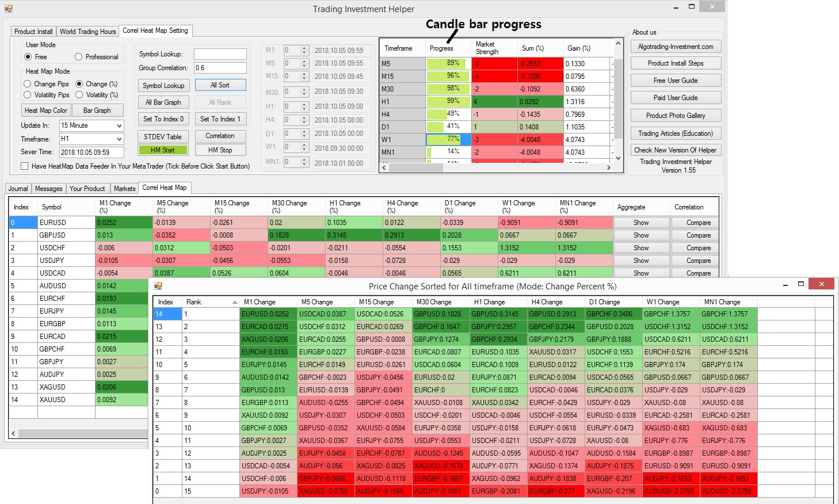Click the Rank column sort arrow

tap(235, 302)
